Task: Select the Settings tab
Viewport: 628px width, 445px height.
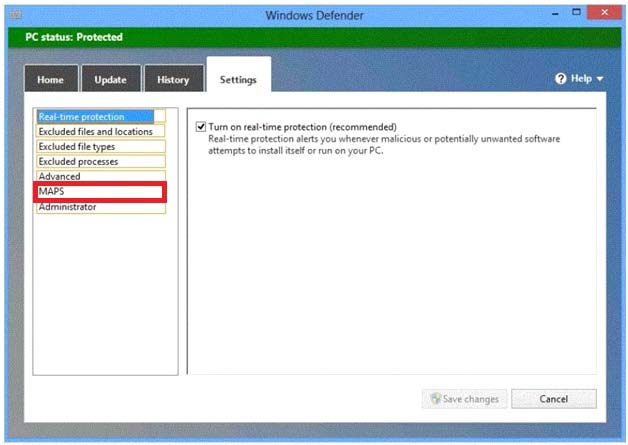Action: pos(239,76)
